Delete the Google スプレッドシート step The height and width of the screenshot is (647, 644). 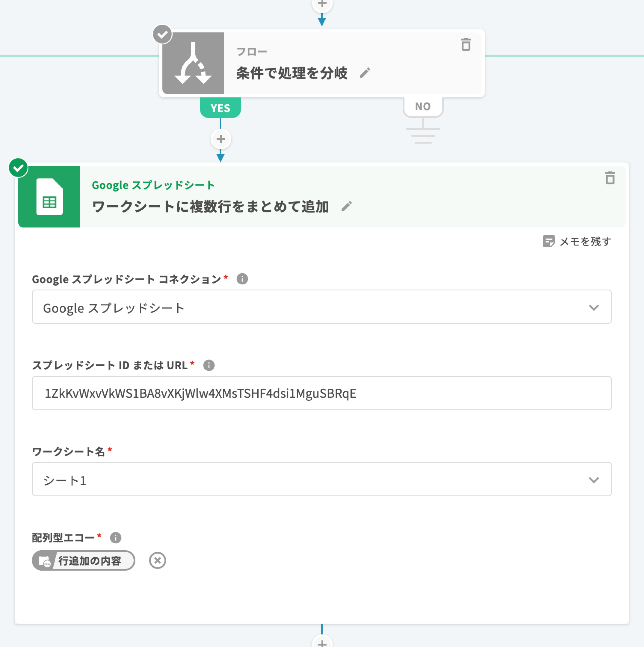pos(610,178)
